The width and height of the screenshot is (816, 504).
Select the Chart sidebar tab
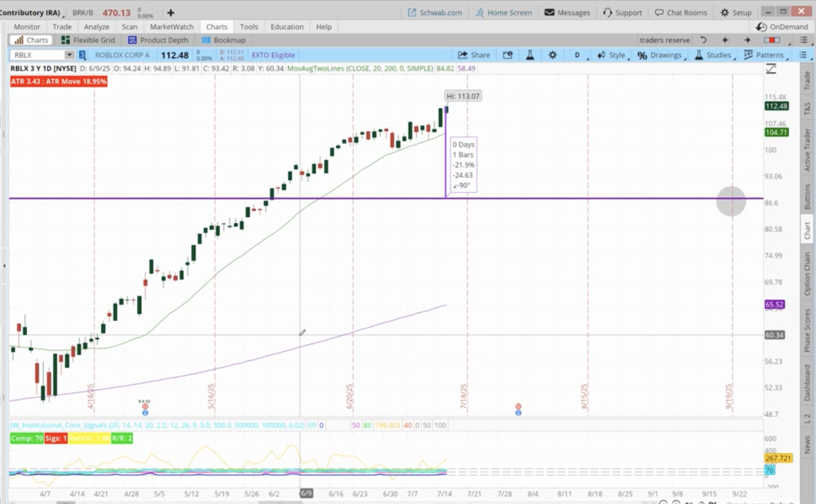(807, 230)
